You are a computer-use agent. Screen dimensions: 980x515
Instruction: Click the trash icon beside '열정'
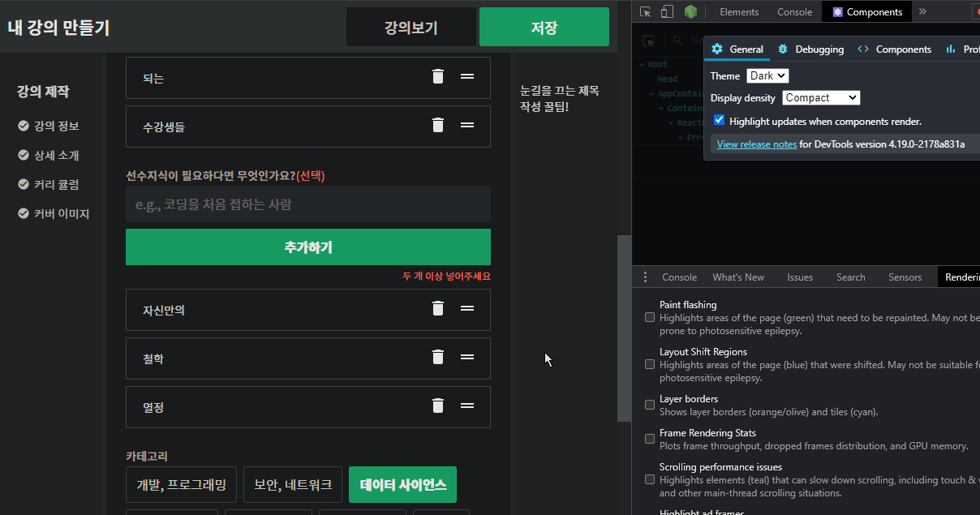[x=438, y=406]
